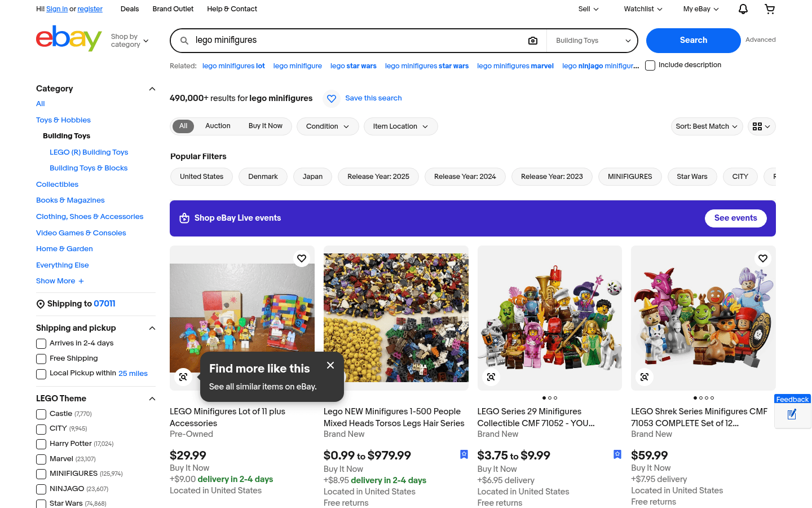812x508 pixels.
Task: Select the Harry Potter theme checkbox
Action: coord(41,444)
